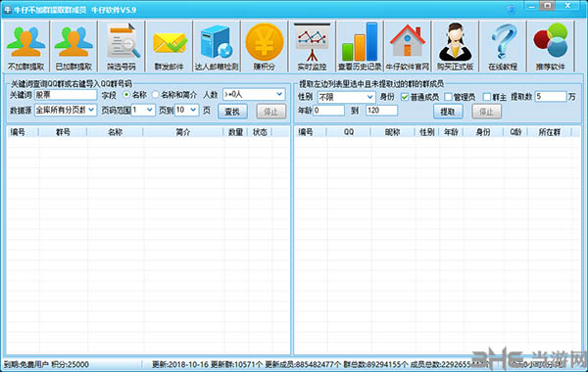
Task: Click the 到期:免费用户 status text
Action: tap(26, 364)
